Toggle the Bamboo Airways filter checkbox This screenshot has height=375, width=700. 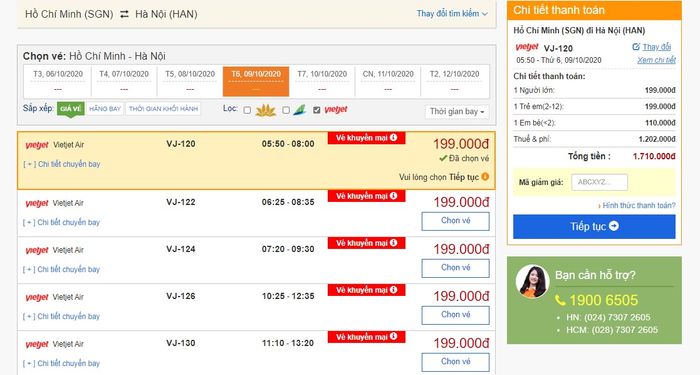tap(286, 110)
